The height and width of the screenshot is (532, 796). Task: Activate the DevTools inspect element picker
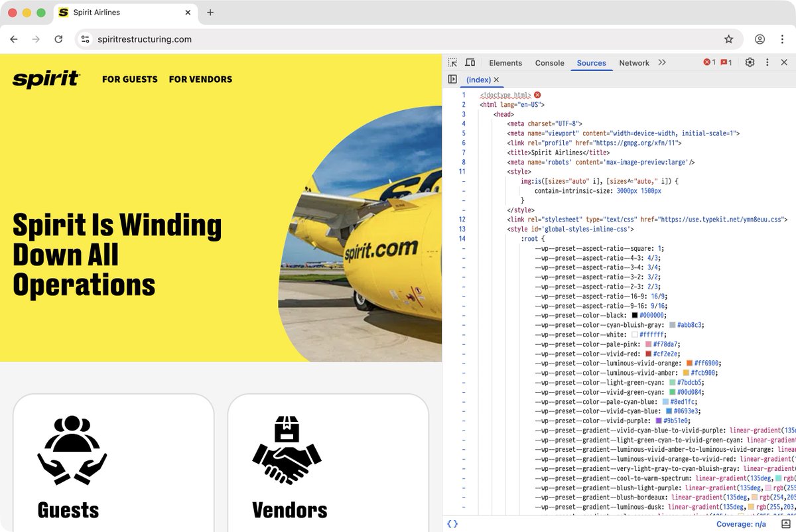(452, 62)
